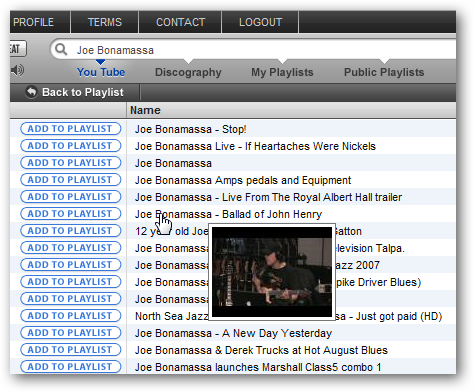Add 'Jazz 2007' row to playlist
Viewport: 474px width, 392px height.
(70, 265)
